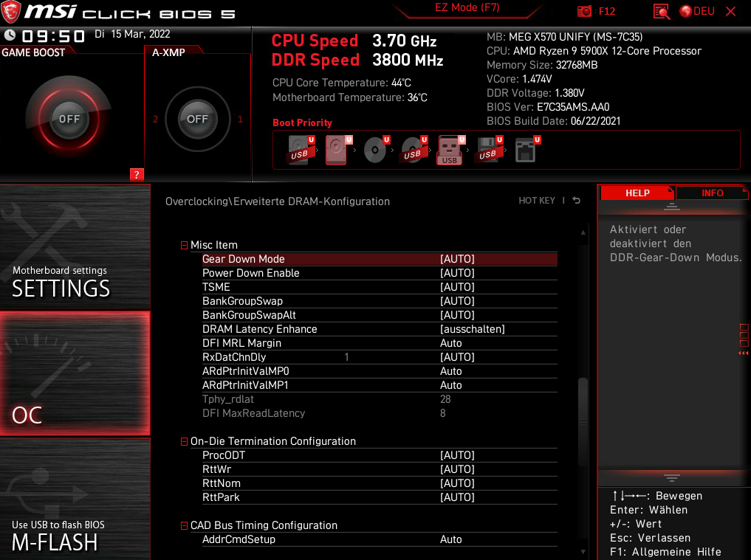Open the OC overclocking menu
Image resolution: width=751 pixels, height=560 pixels.
(75, 373)
